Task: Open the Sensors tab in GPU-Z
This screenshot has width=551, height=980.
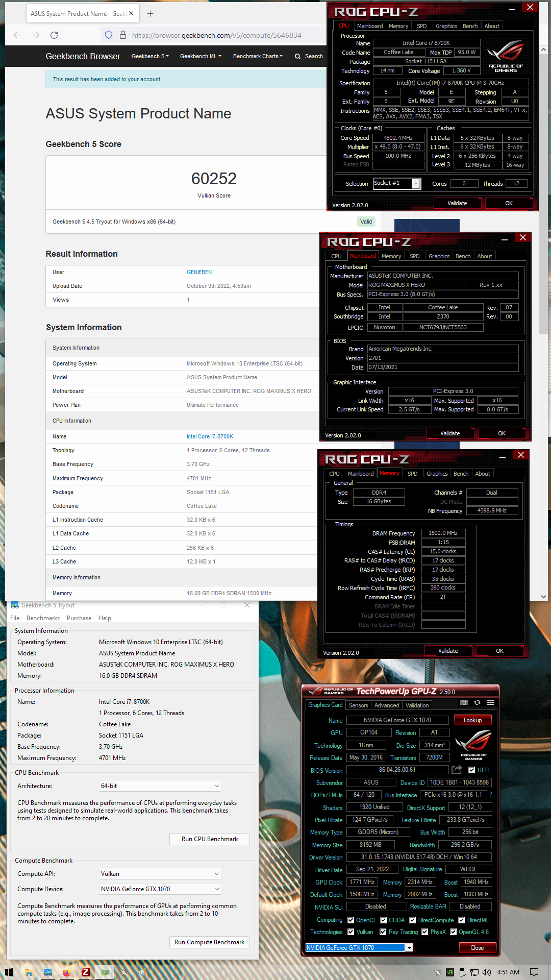Action: pyautogui.click(x=358, y=705)
